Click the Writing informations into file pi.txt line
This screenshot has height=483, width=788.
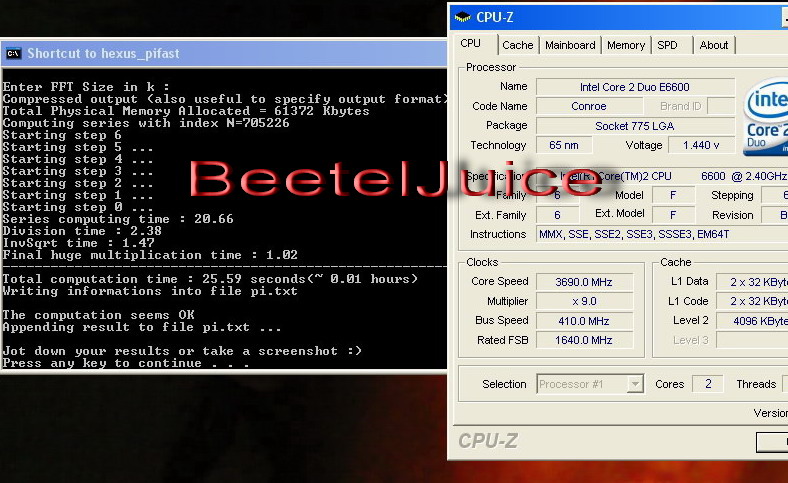pos(150,292)
